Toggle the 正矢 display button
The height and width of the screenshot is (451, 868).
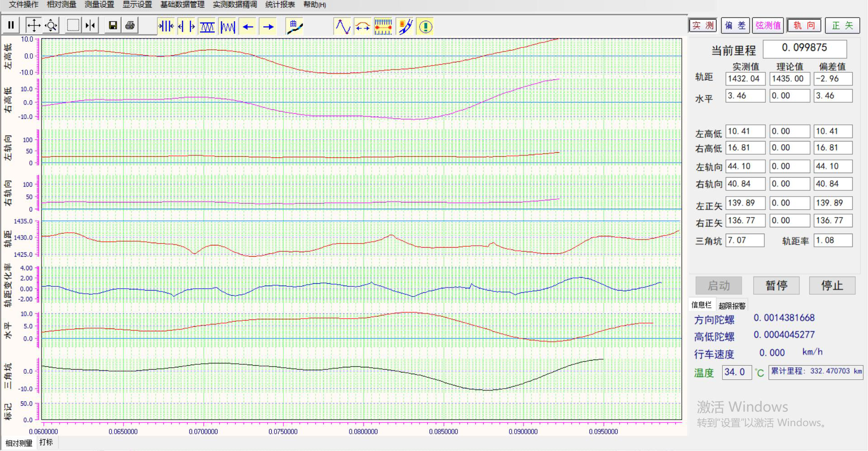pos(842,25)
